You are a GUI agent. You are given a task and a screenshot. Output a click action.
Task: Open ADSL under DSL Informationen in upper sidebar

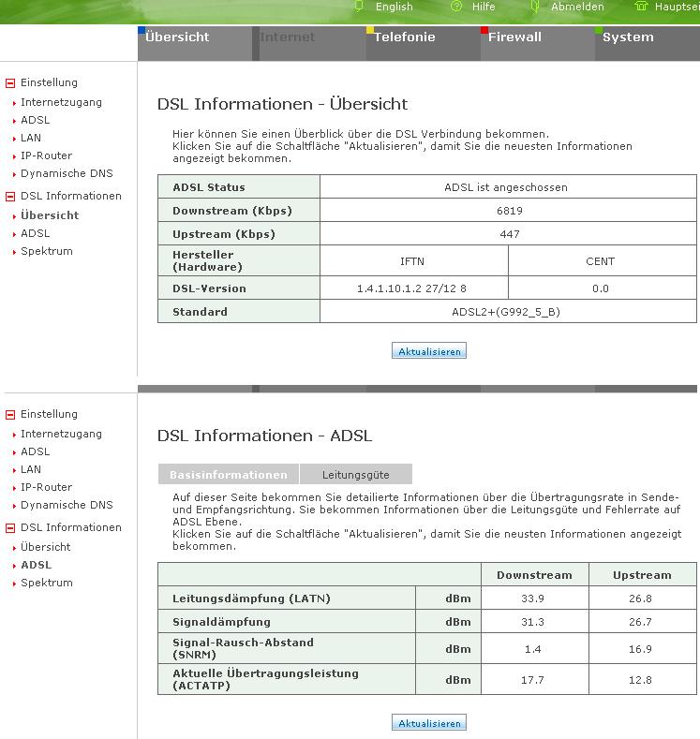click(35, 233)
